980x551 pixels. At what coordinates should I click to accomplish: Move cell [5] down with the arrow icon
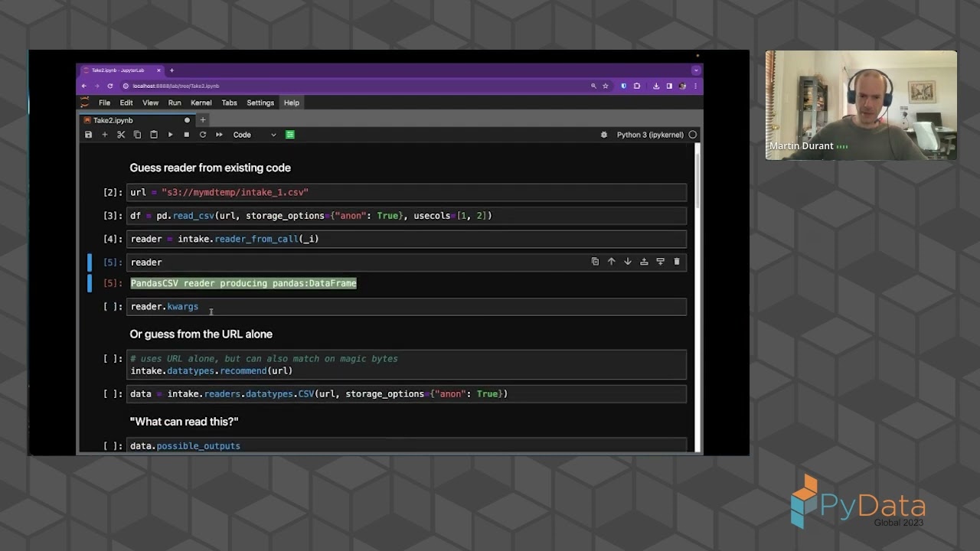tap(628, 262)
